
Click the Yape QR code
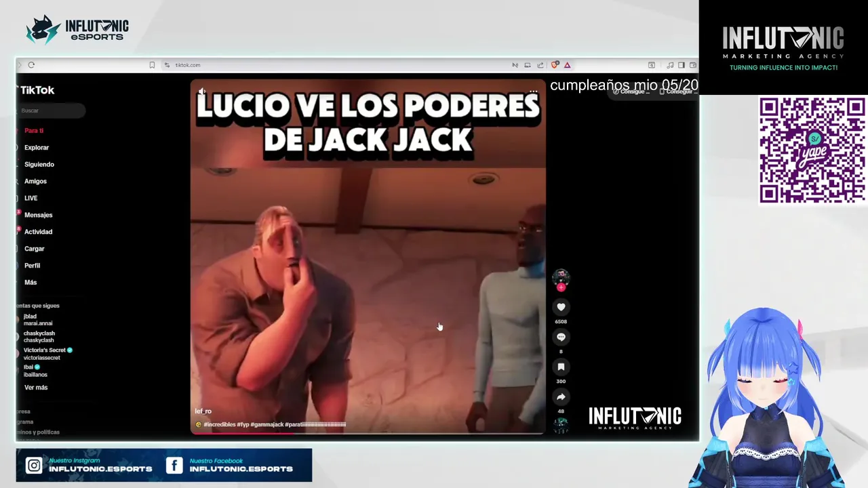click(x=812, y=150)
